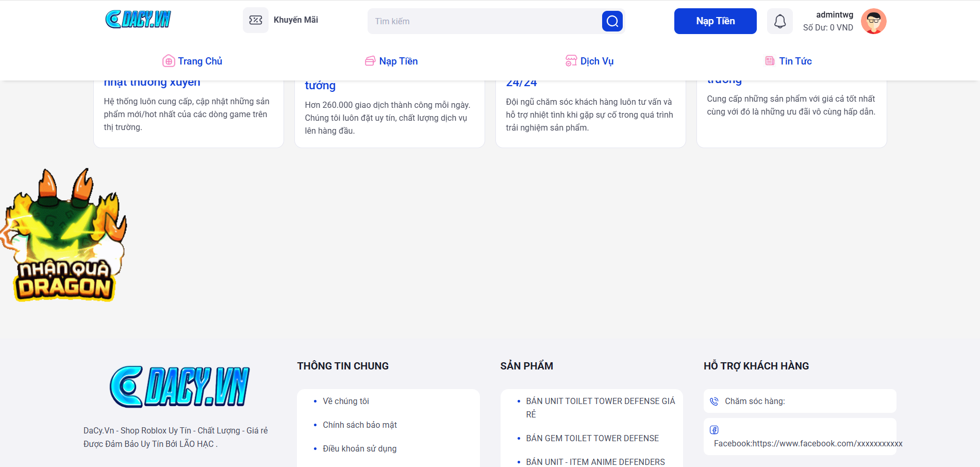Click the Số Dư: 0 VND balance
The height and width of the screenshot is (467, 980).
(x=828, y=28)
